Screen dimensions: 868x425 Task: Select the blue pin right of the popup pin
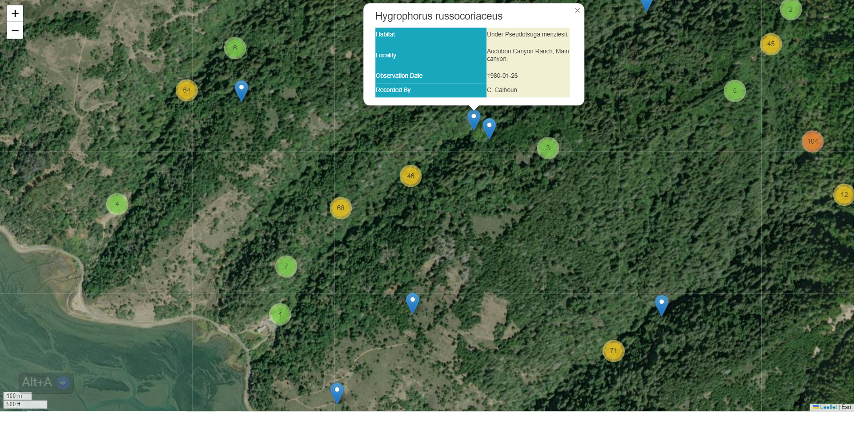point(489,129)
